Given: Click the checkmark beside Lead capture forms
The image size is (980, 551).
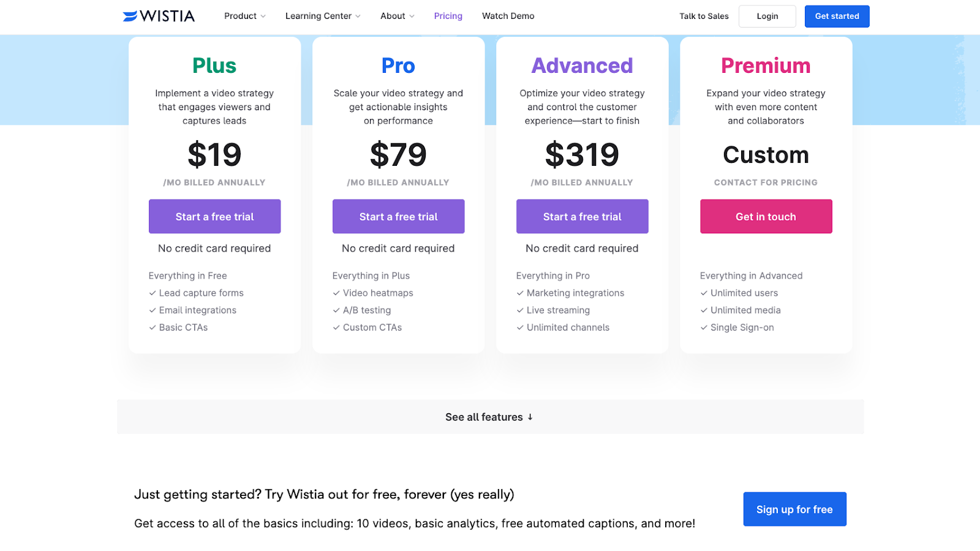Looking at the screenshot, I should pyautogui.click(x=153, y=293).
